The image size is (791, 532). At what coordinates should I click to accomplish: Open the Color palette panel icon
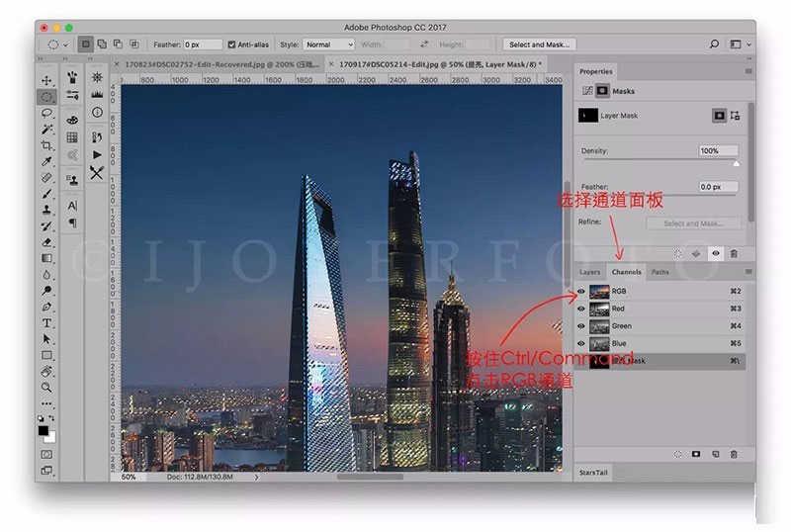(x=72, y=120)
